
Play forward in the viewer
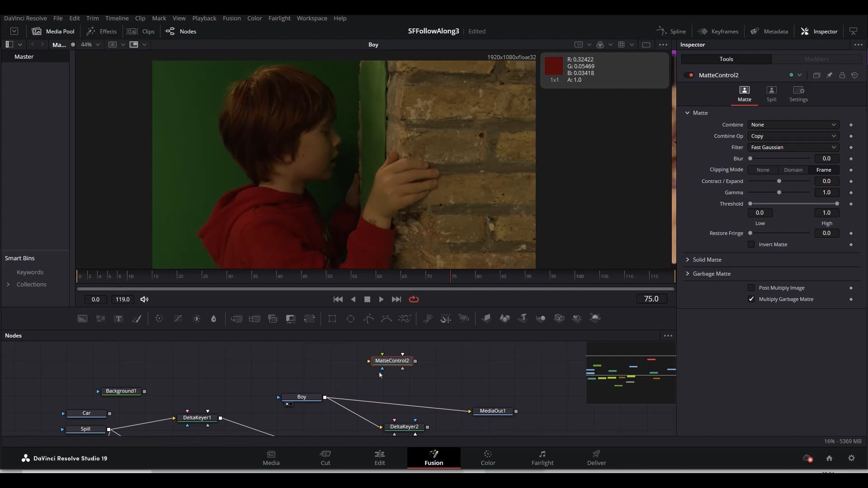[381, 299]
